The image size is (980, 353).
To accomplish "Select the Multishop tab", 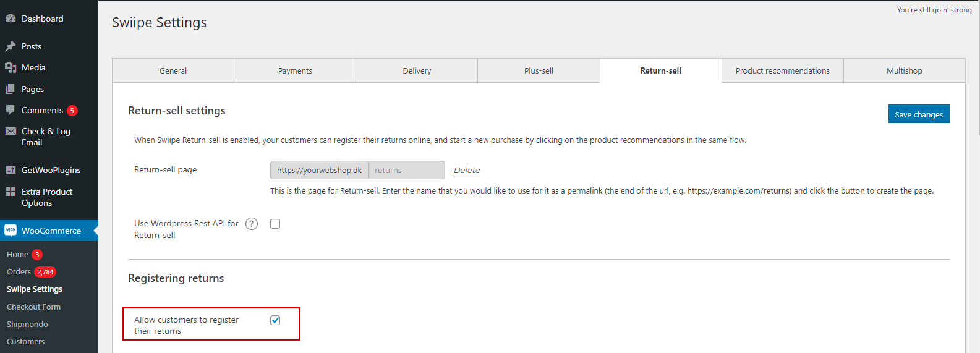I will pyautogui.click(x=904, y=70).
